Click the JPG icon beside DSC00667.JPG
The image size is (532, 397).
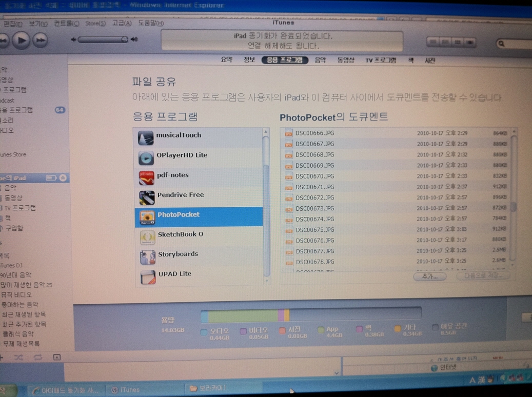[x=288, y=144]
